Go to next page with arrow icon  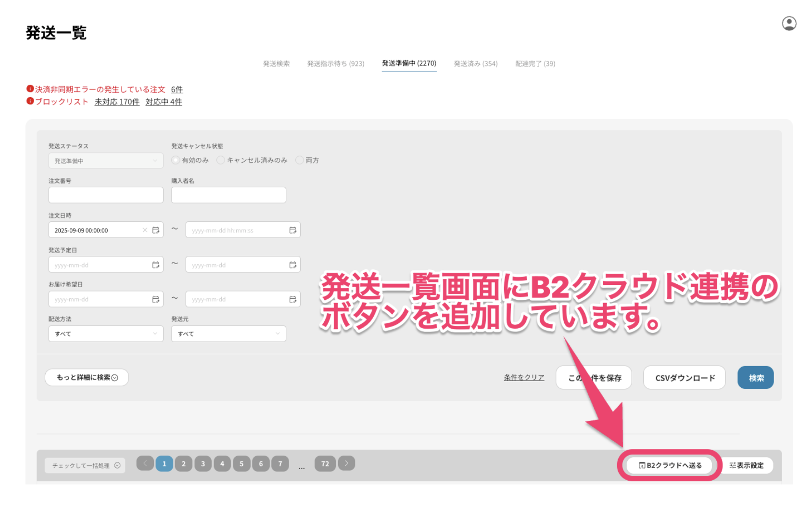click(346, 463)
